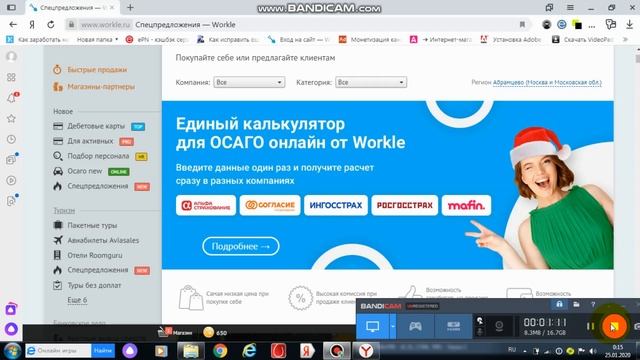640x360 pixels.
Task: Click the Онлайн игры search box
Action: pos(58,351)
